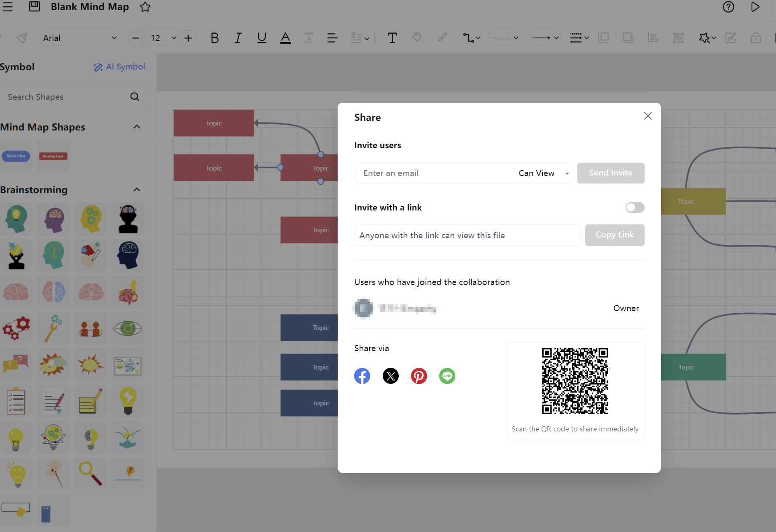Click the Copy Link button
Viewport: 776px width, 532px height.
click(615, 235)
